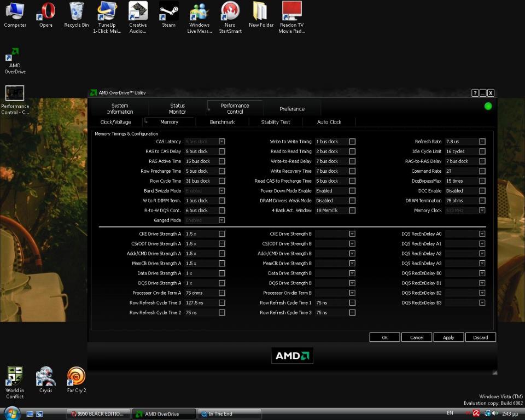
Task: Open the Ganged Mode dropdown arrow
Action: [221, 220]
